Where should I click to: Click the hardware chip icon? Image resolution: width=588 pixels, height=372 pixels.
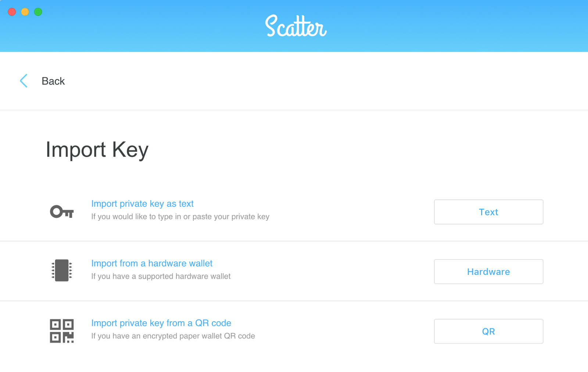coord(62,270)
